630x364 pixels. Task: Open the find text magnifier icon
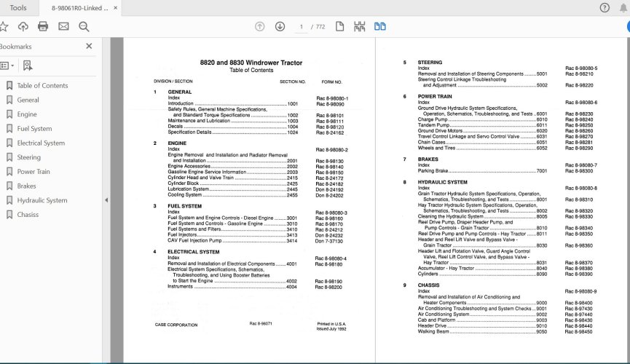click(84, 26)
